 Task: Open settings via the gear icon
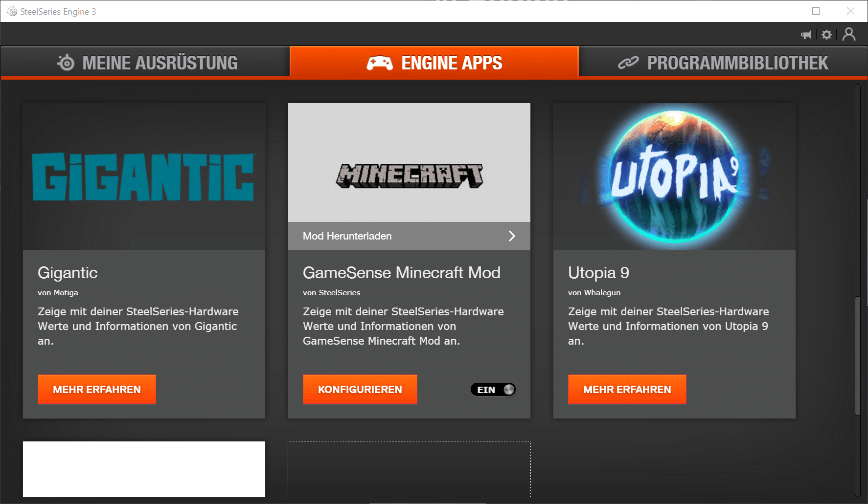click(826, 35)
